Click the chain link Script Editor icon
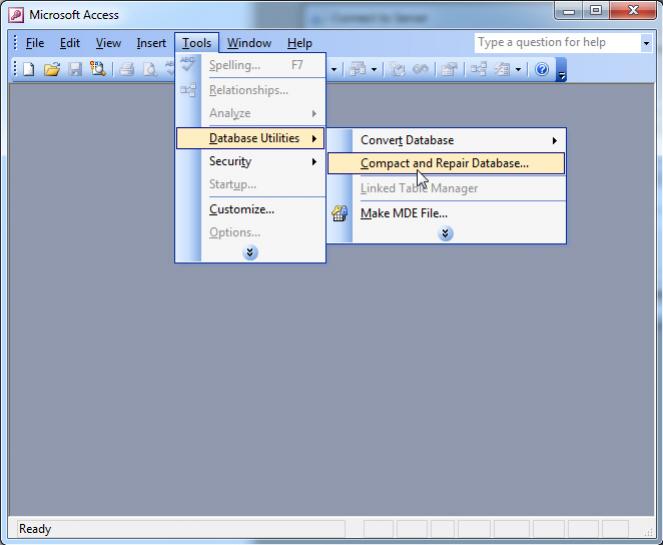Viewport: 663px width, 545px height. [420, 69]
